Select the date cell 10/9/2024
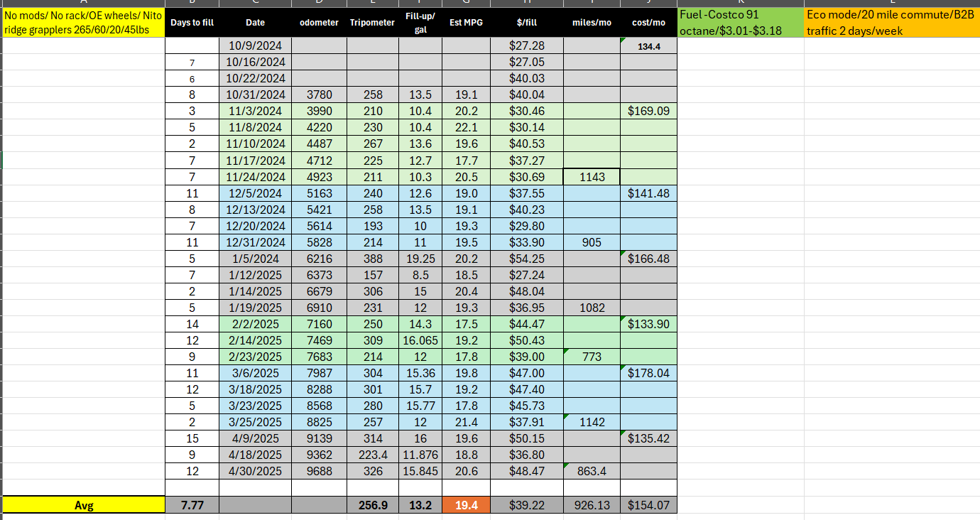Screen dimensions: 980x520 coord(255,46)
